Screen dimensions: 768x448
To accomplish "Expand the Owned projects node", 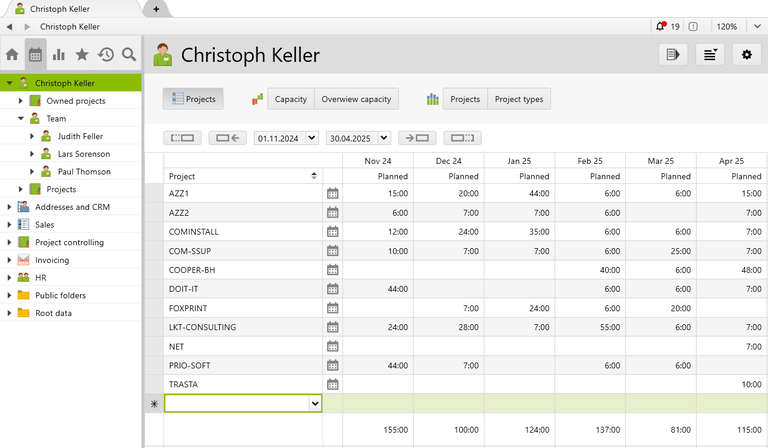I will click(21, 101).
